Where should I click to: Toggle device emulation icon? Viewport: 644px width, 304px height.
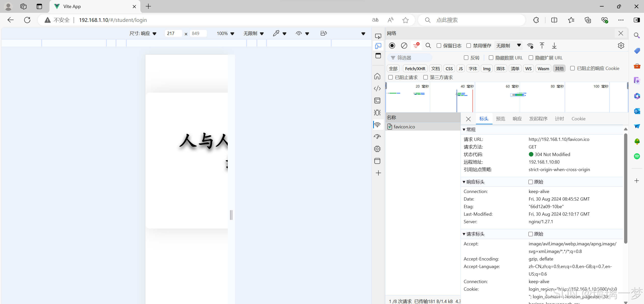click(378, 46)
